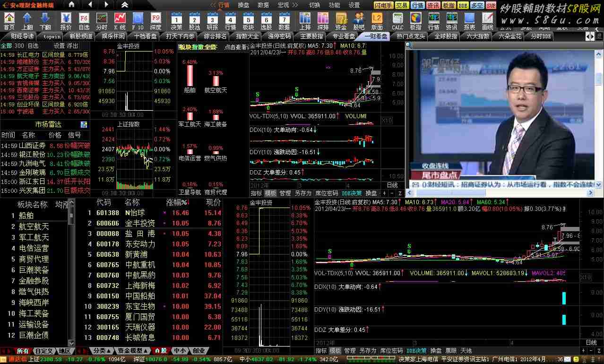Image resolution: width=604 pixels, height=364 pixels.
Task: Open the F6 自选 watchlist icon
Action: [x=84, y=21]
